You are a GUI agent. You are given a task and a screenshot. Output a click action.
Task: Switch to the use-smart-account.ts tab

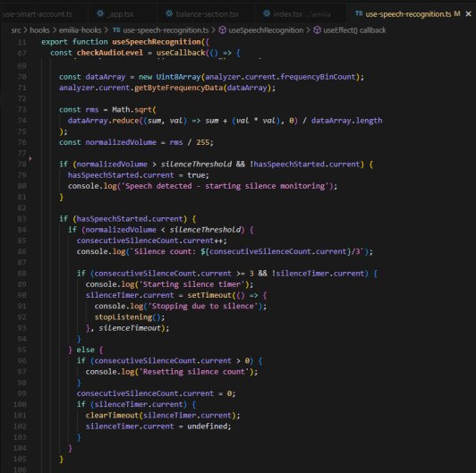coord(38,14)
